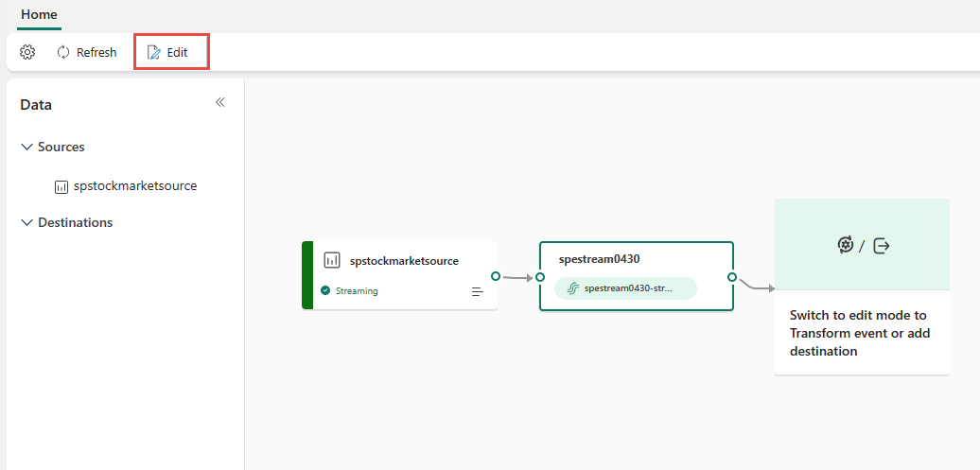Screen dimensions: 980x470
Task: Click the transform events icon on green card
Action: coord(846,245)
